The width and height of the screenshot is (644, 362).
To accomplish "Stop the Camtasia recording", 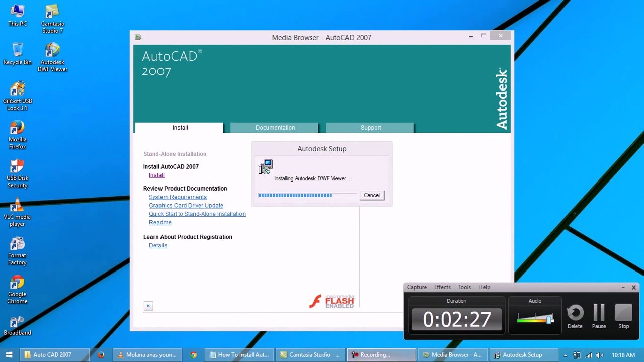I will 624,316.
